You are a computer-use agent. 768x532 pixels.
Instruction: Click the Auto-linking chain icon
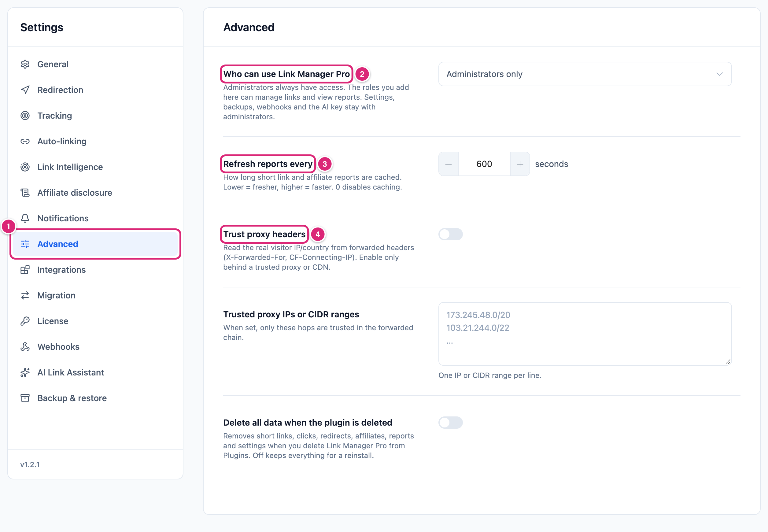25,141
